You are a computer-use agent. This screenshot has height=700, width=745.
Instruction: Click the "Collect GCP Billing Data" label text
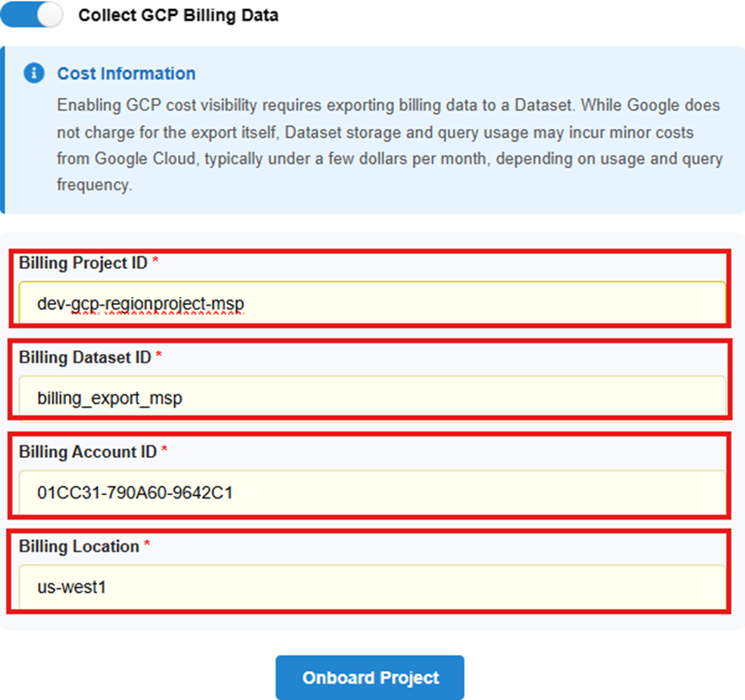point(179,15)
